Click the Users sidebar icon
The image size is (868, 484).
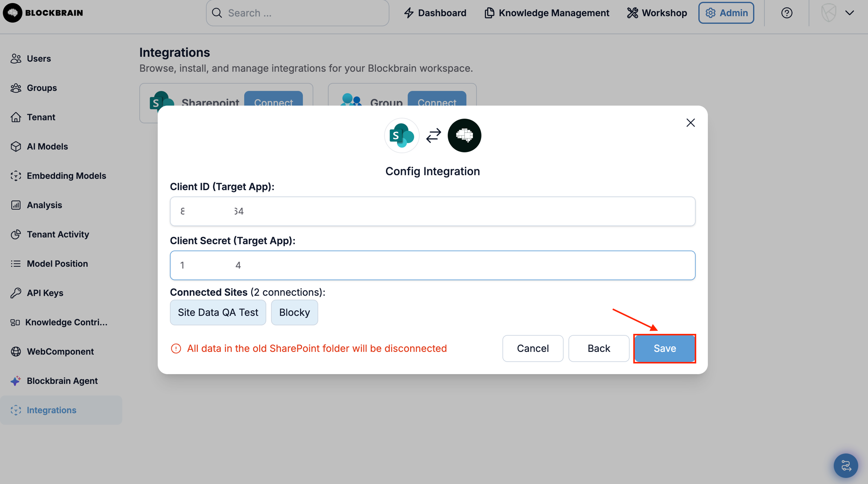[16, 59]
